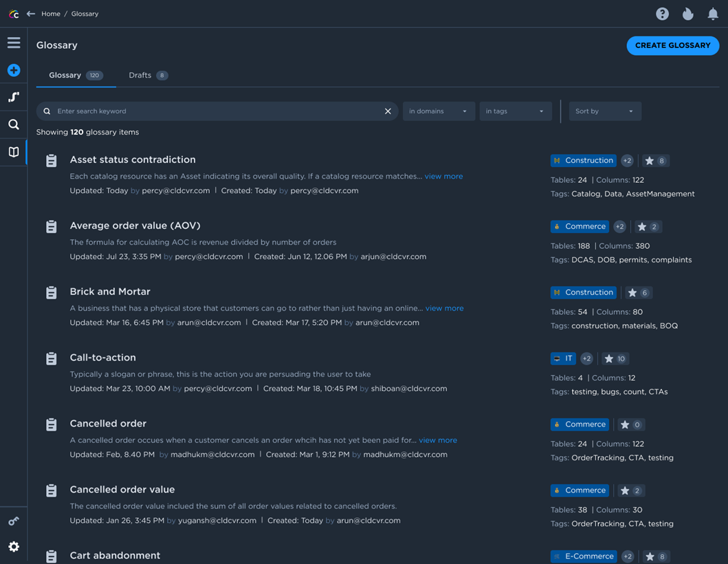Click the Create Glossary button

tap(672, 45)
